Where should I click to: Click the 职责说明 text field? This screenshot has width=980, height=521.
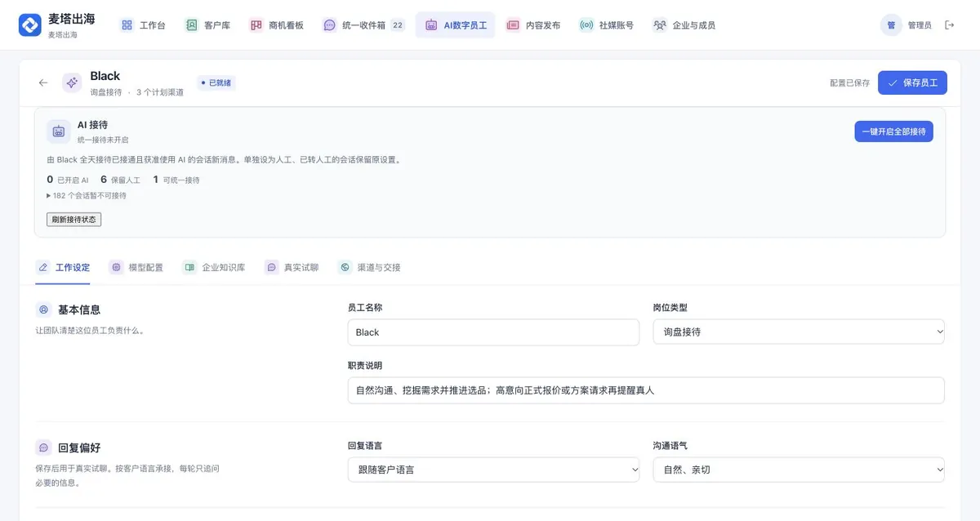pyautogui.click(x=646, y=390)
